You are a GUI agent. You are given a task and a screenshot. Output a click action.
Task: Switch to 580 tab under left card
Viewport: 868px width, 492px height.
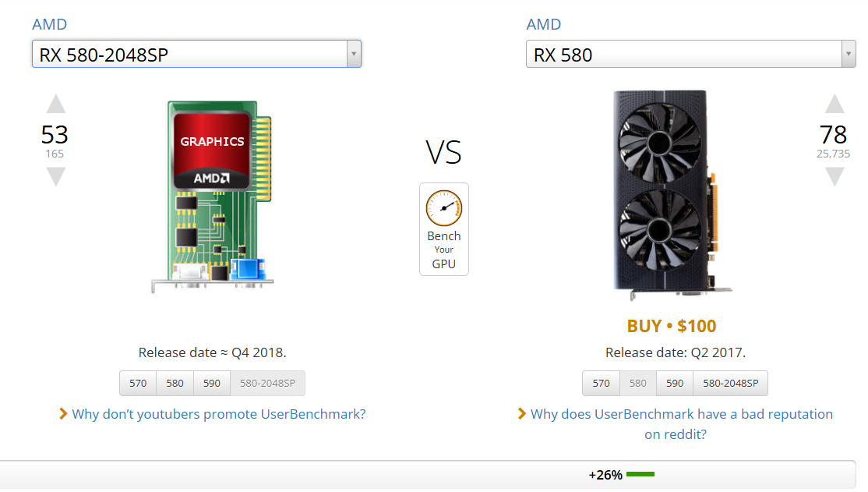pyautogui.click(x=175, y=384)
